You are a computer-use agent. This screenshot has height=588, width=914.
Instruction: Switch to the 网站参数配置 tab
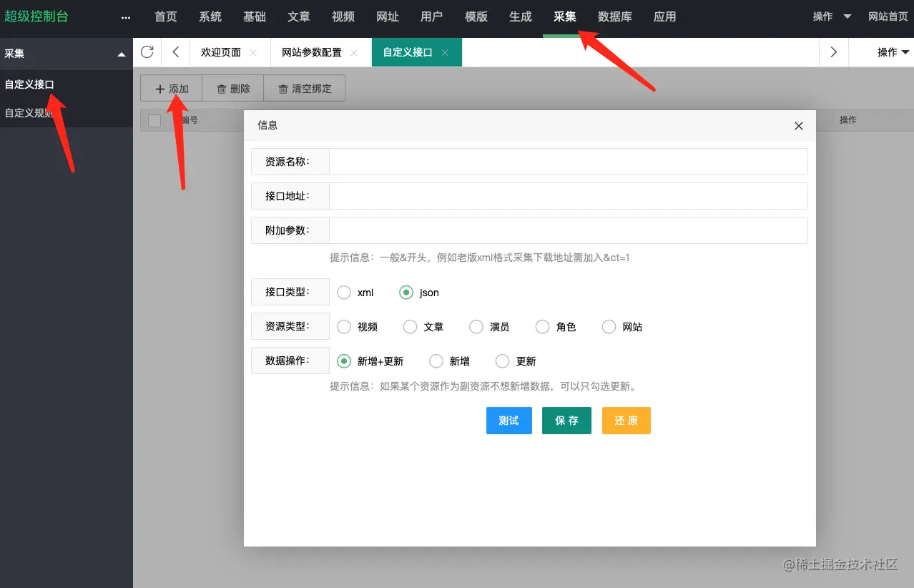click(x=312, y=53)
